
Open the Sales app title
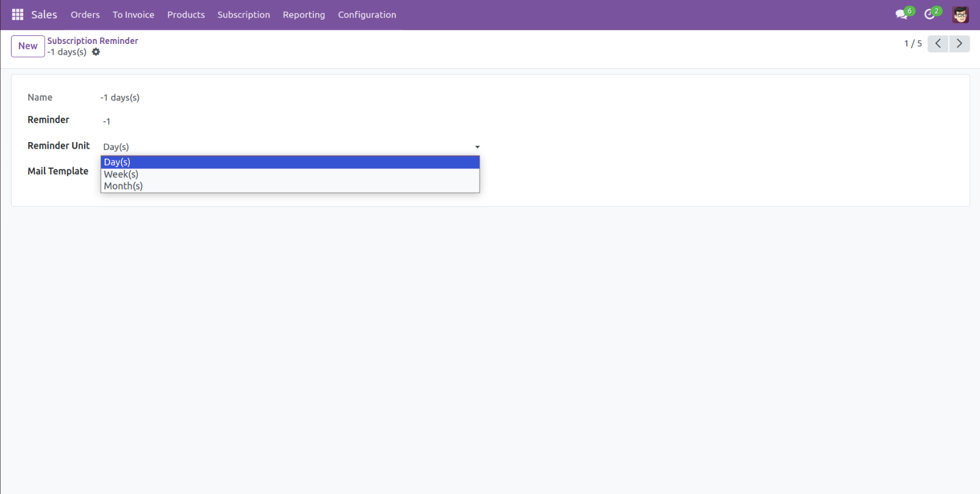pyautogui.click(x=44, y=15)
